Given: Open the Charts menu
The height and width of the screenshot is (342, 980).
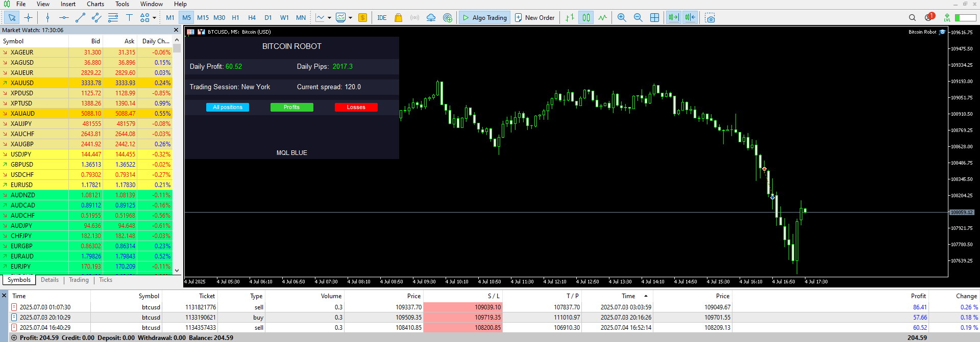Looking at the screenshot, I should tap(95, 4).
